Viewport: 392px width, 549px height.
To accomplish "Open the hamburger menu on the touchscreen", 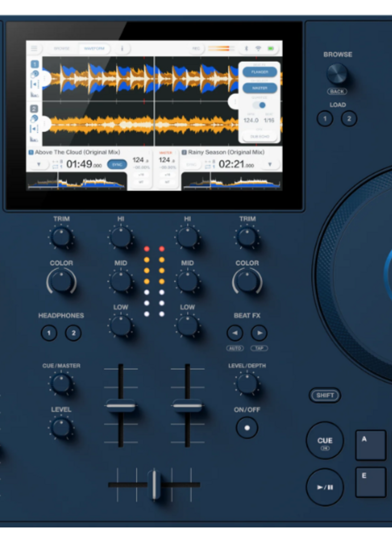I will pyautogui.click(x=34, y=48).
